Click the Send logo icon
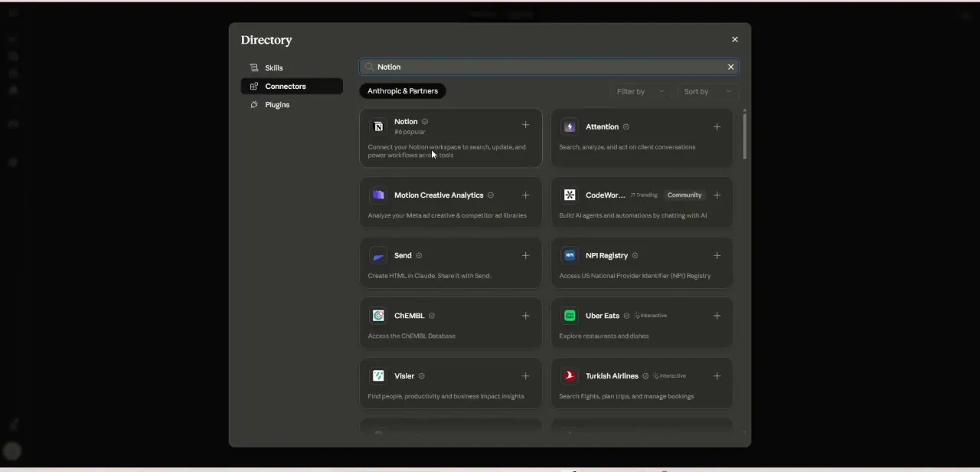This screenshot has height=472, width=980. [x=378, y=256]
